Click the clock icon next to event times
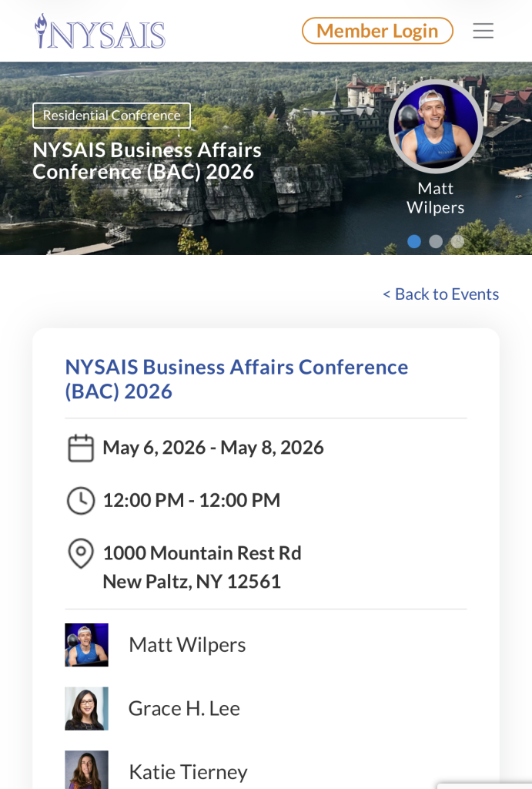The height and width of the screenshot is (789, 532). coord(80,500)
